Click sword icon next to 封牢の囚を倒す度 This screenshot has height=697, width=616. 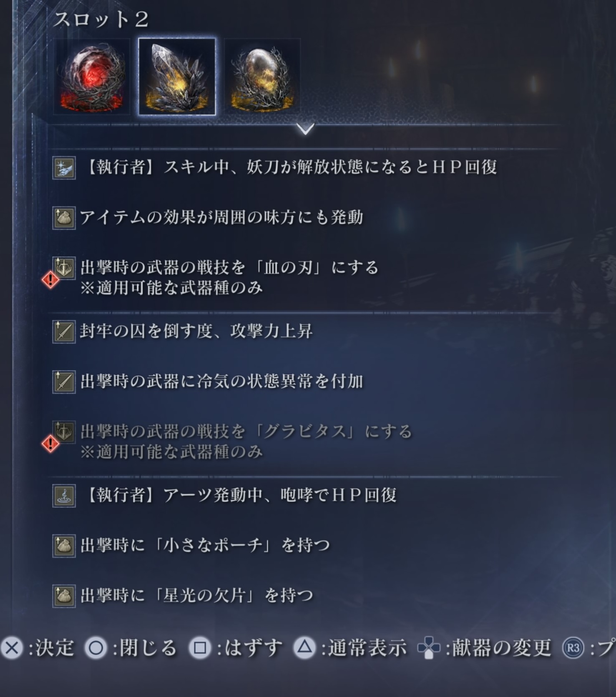[64, 331]
